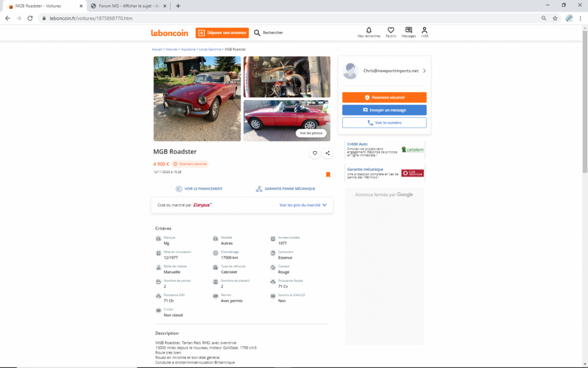Click the MGB Roadster listing title
Image resolution: width=588 pixels, height=368 pixels.
175,152
